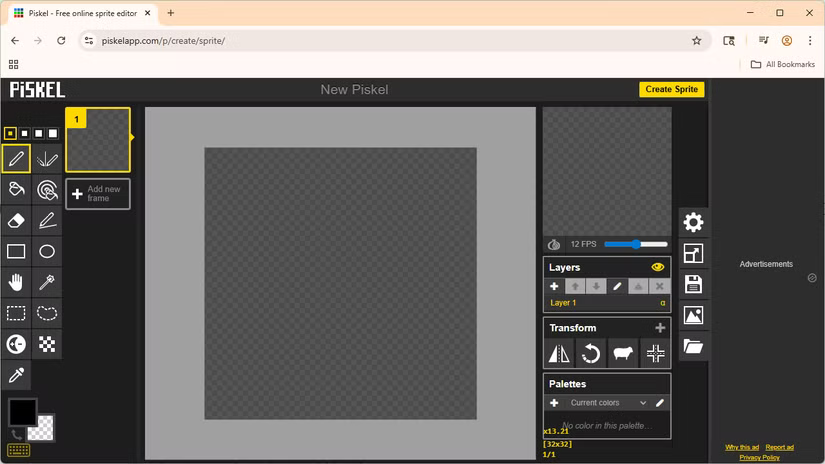Rotate the sprite with the Rotate icon
This screenshot has height=464, width=825.
591,353
